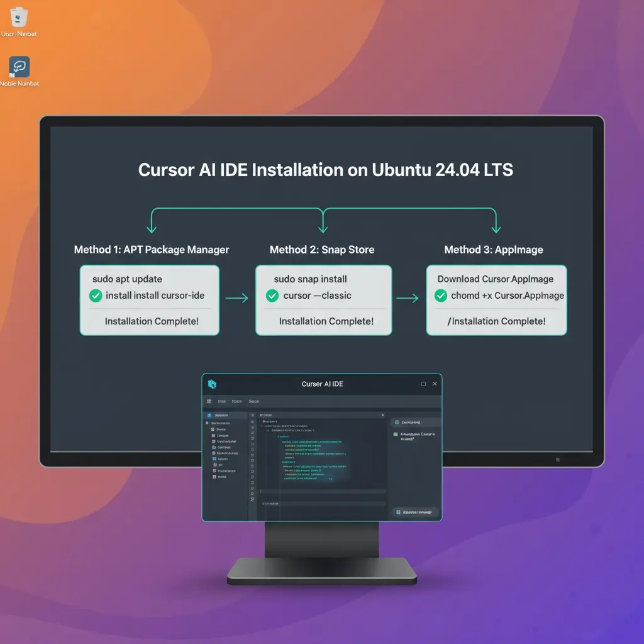Screen dimensions: 644x644
Task: Click the assistant message icon in chat panel
Action: 396,435
